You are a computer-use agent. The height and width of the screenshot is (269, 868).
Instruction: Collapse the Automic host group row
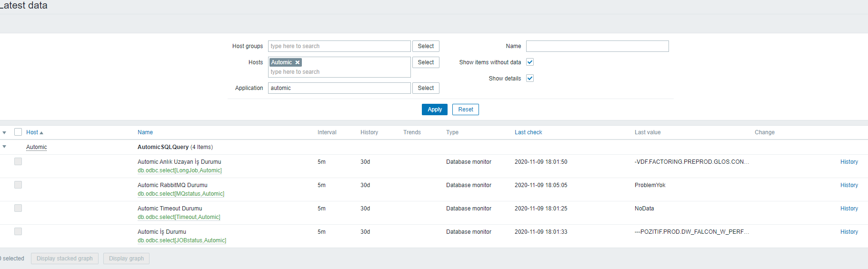click(x=4, y=147)
